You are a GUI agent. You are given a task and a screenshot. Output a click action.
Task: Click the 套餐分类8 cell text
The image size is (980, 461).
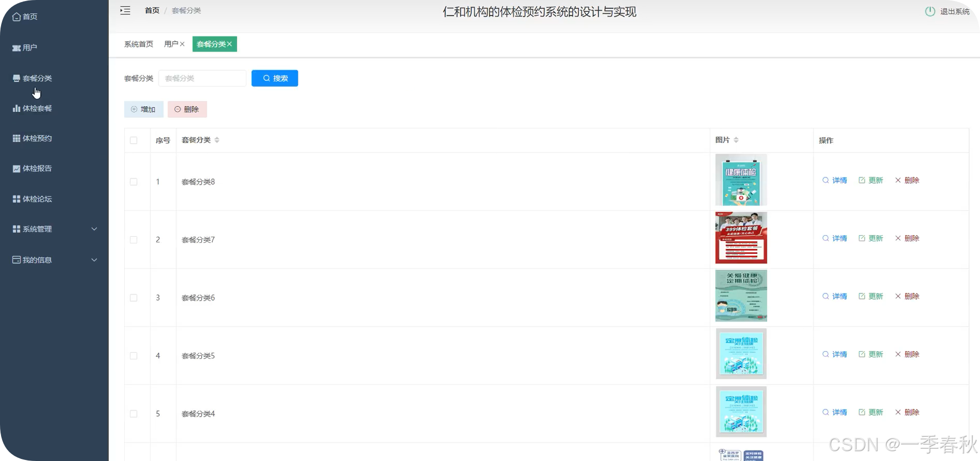[198, 182]
